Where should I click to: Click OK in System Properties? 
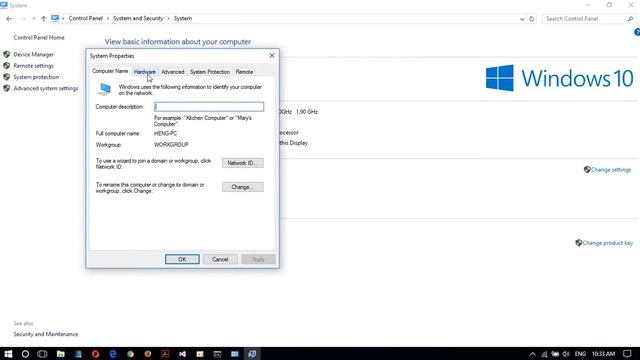[x=182, y=259]
